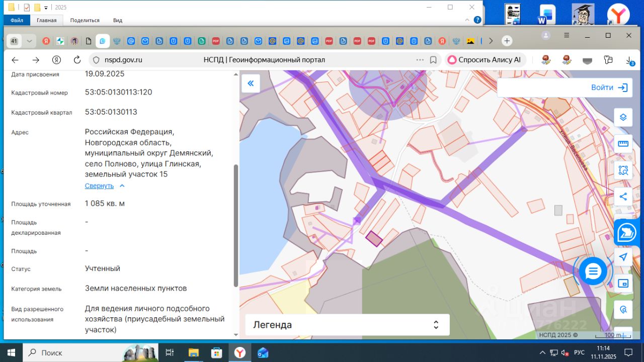This screenshot has height=362, width=644.
Task: Open the Вид ribbon tab
Action: (117, 20)
